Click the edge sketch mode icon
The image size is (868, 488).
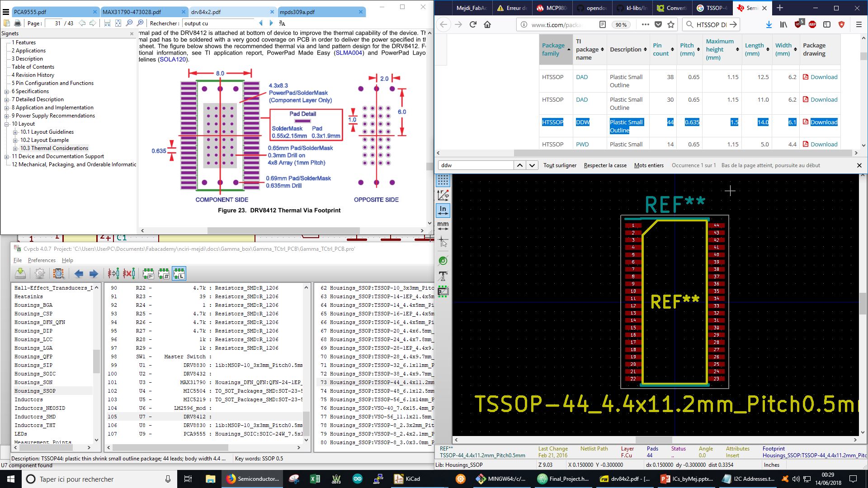click(x=443, y=291)
